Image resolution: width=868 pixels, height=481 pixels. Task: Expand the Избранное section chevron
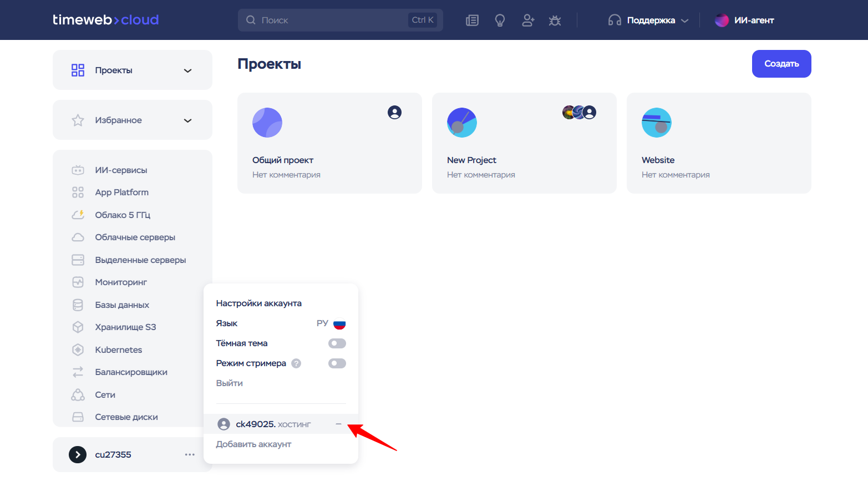188,120
